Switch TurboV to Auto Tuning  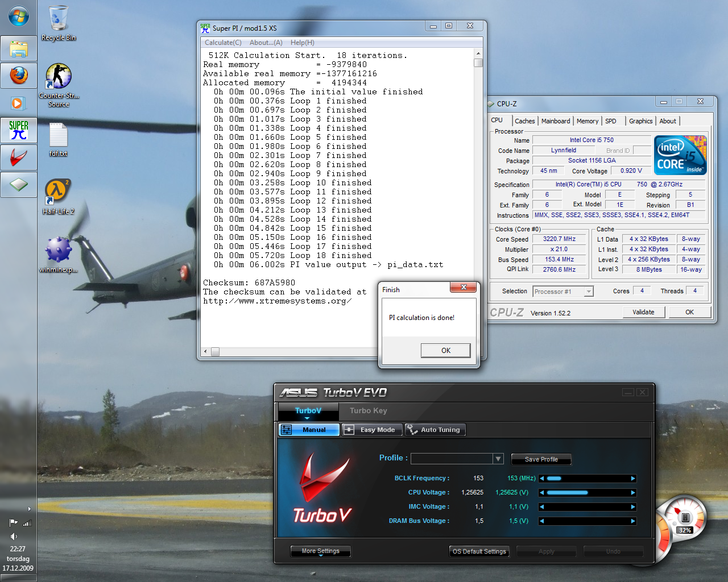[x=435, y=430]
